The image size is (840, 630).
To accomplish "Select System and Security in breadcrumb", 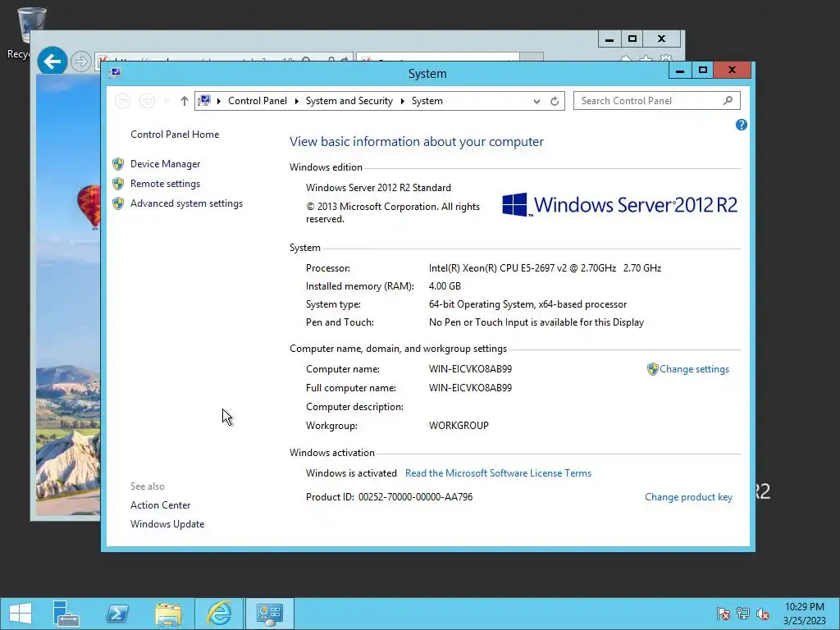I will click(349, 101).
